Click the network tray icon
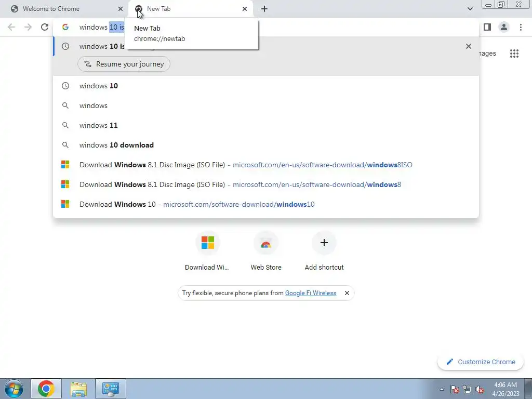This screenshot has width=532, height=399. click(x=467, y=389)
